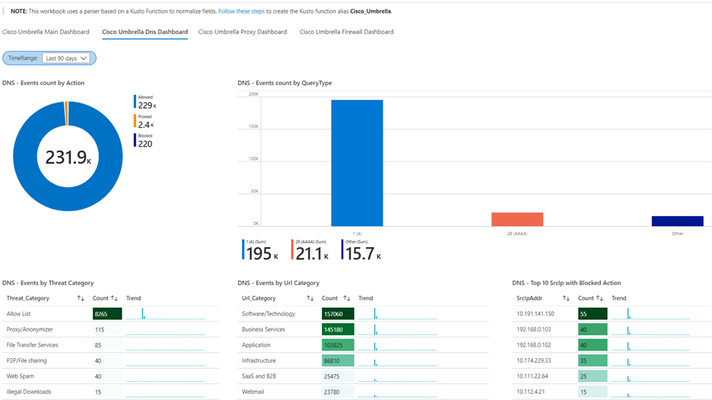Select the File Transfer Services row
The width and height of the screenshot is (712, 400).
coord(110,345)
